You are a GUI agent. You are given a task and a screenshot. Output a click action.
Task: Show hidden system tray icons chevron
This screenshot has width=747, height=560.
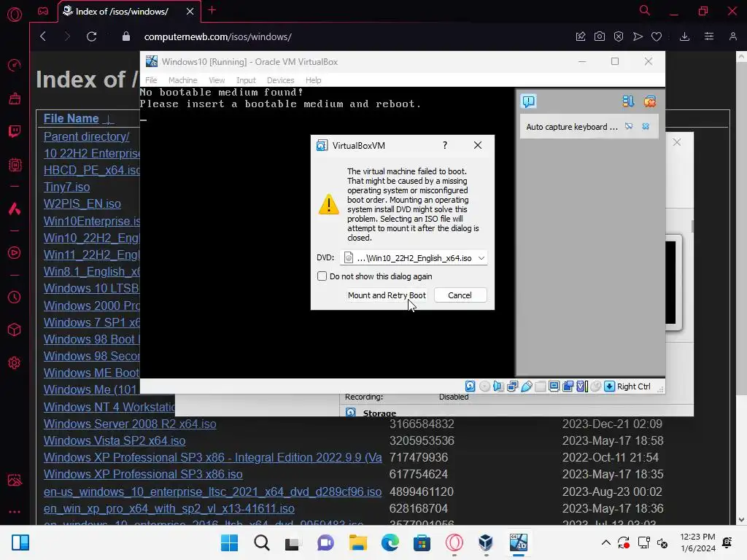pos(605,542)
